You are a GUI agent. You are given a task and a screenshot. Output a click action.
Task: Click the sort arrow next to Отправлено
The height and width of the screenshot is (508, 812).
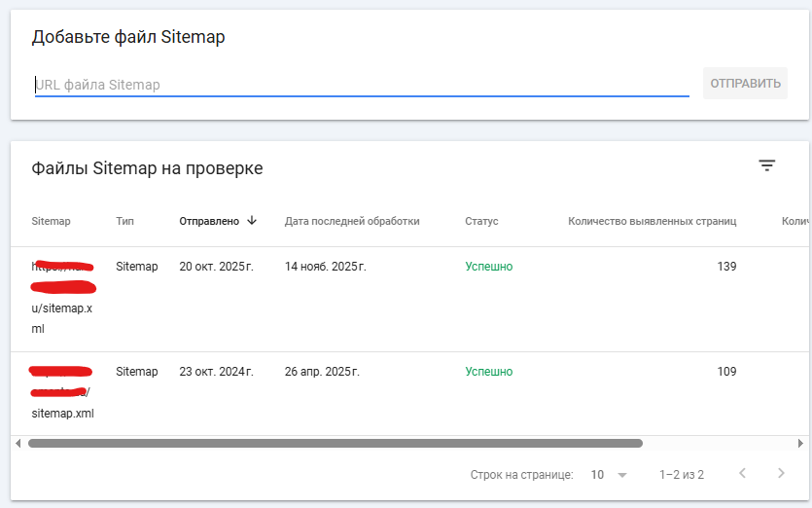252,220
